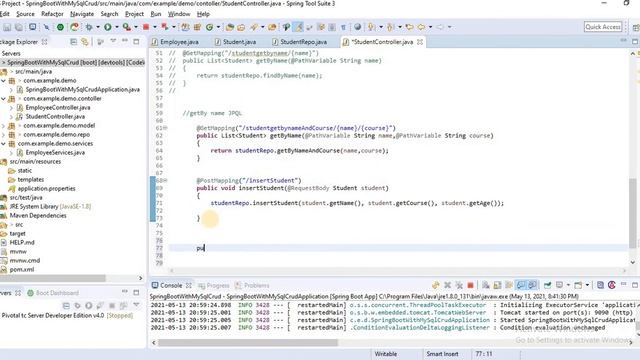Toggle Mark Occurrences highlighted toolbar button
640x360 pixels.
(298, 27)
